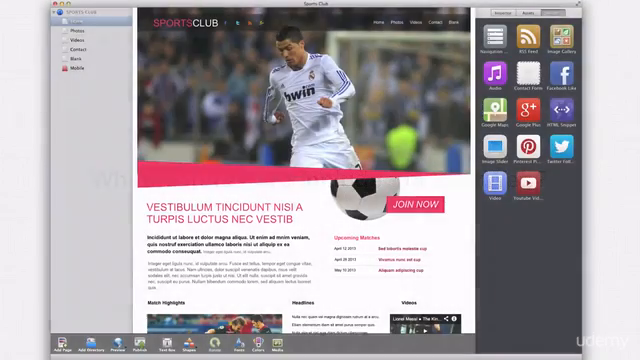This screenshot has width=640, height=360.
Task: Click the Match Highlights section title
Action: [166, 303]
